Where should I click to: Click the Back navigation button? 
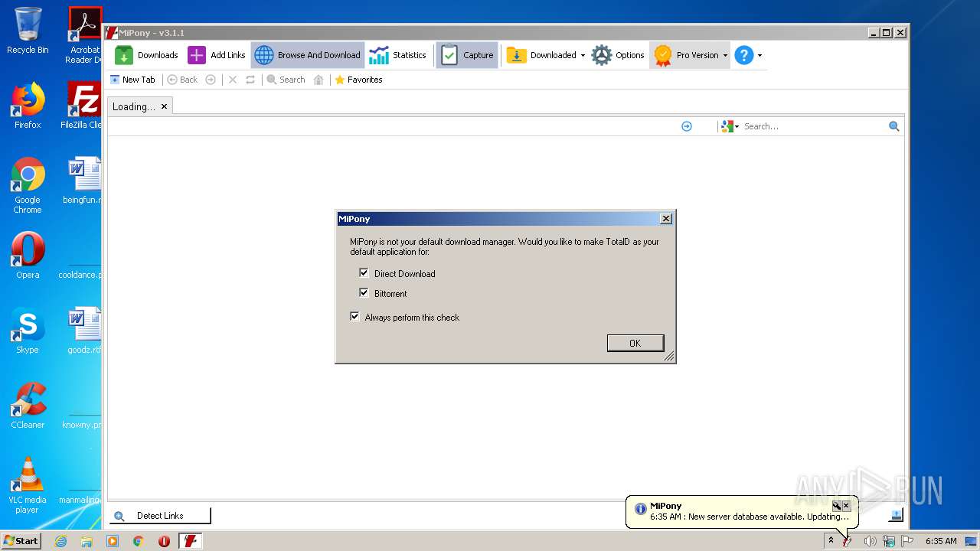coord(182,80)
